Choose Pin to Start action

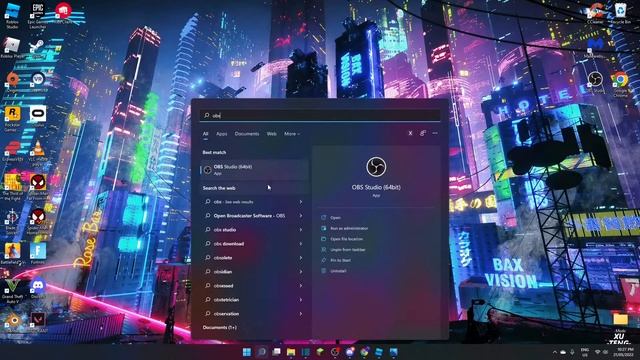340,260
